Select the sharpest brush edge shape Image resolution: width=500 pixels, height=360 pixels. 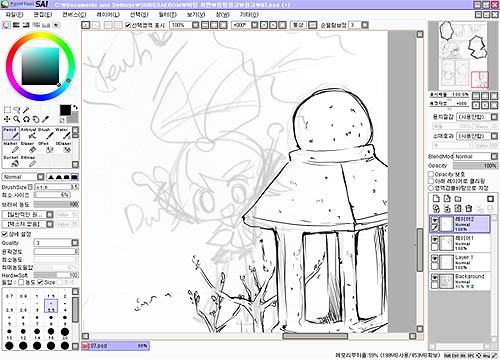[51, 177]
